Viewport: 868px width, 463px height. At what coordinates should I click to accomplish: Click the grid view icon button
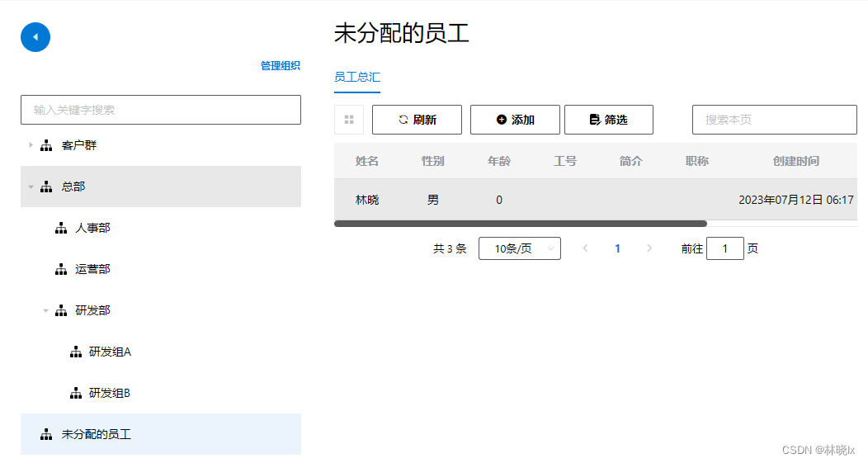tap(349, 120)
